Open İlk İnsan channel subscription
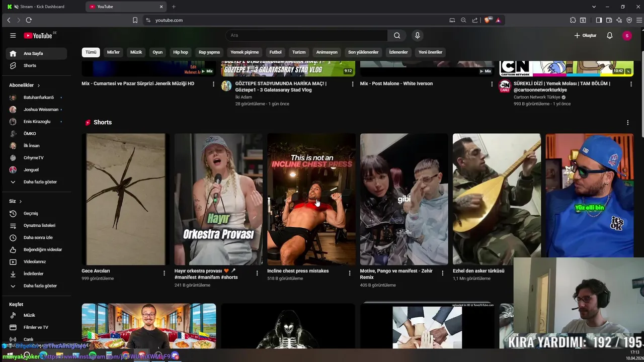644x362 pixels. click(x=37, y=146)
